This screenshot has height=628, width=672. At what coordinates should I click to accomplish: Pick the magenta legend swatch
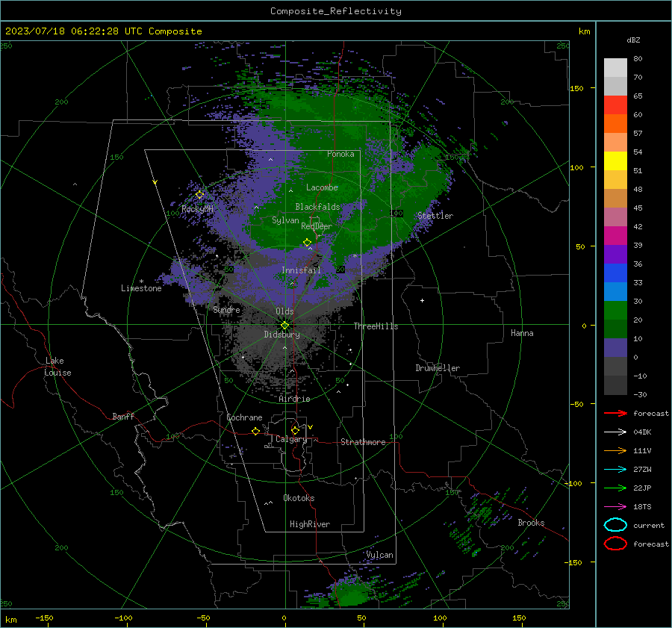pos(615,235)
